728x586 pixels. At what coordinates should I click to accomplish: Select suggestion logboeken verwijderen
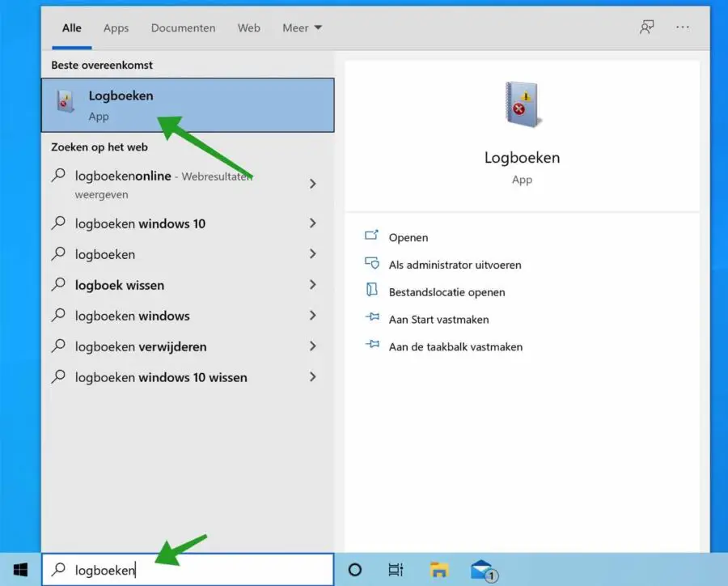[x=186, y=346]
